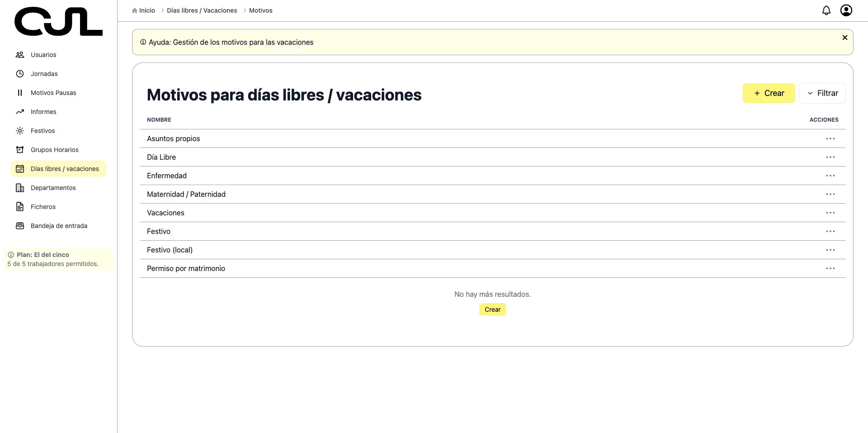
Task: Open Bandeja de entrada menu item
Action: pos(59,226)
